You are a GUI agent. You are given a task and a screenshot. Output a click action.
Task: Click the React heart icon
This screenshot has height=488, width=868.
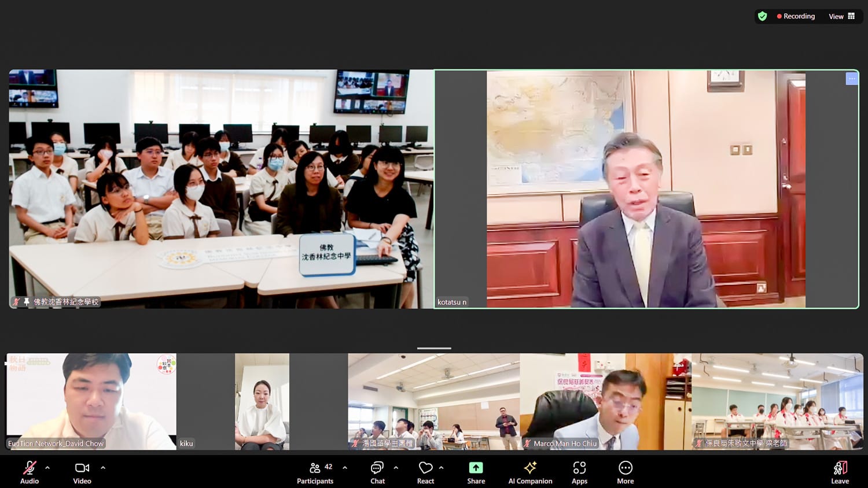click(x=425, y=468)
